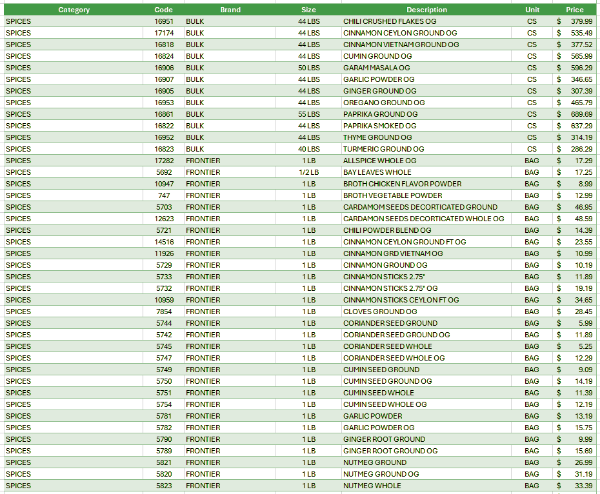The height and width of the screenshot is (494, 600).
Task: Click the 55 LBS size cell
Action: click(308, 113)
